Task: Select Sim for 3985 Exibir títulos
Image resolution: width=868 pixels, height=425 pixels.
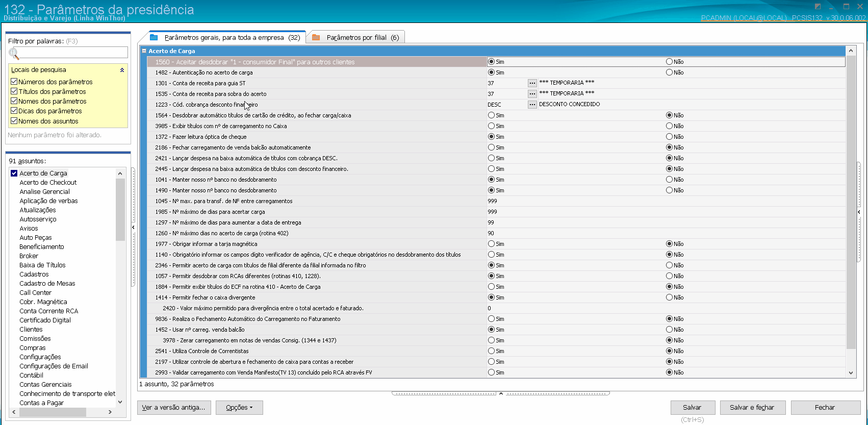Action: coord(491,126)
